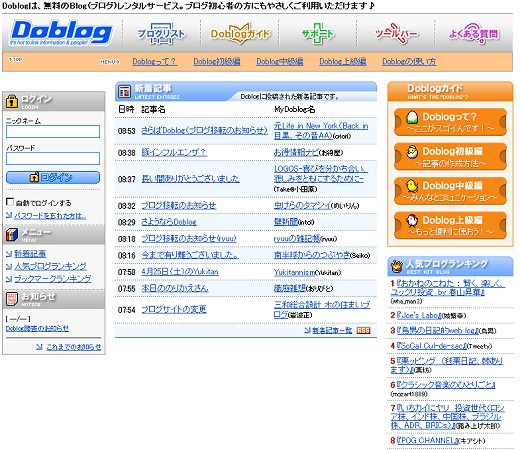Select Doblog初級編 in the orange menu bar
This screenshot has height=450, width=520.
coord(217,61)
